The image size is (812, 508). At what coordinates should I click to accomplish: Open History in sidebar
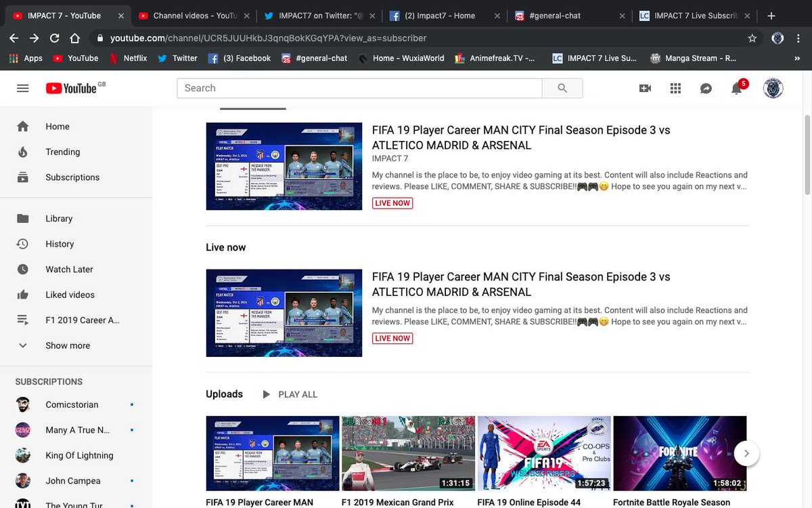click(x=76, y=244)
